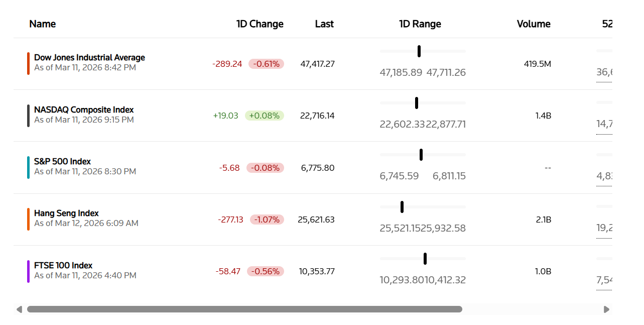The height and width of the screenshot is (325, 644).
Task: Click the red -0.61% badge for Dow Jones
Action: (x=266, y=64)
